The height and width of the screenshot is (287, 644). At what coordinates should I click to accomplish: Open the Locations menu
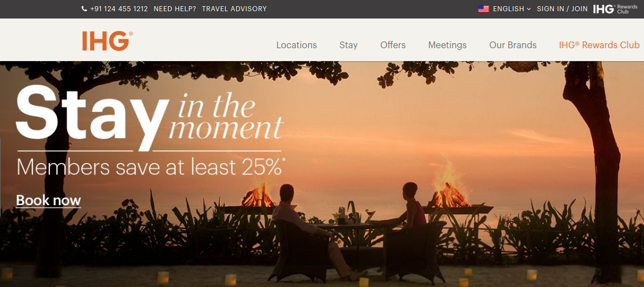[297, 45]
